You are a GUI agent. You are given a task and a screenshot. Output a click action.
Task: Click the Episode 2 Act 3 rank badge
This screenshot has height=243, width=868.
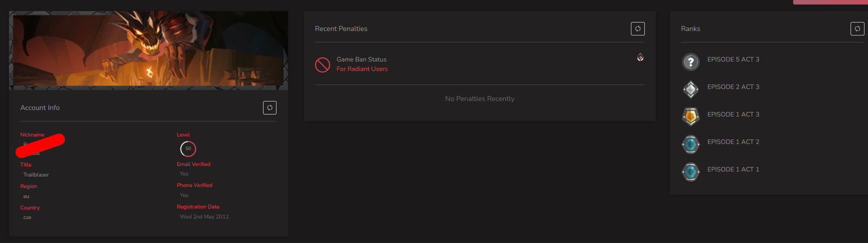click(691, 89)
